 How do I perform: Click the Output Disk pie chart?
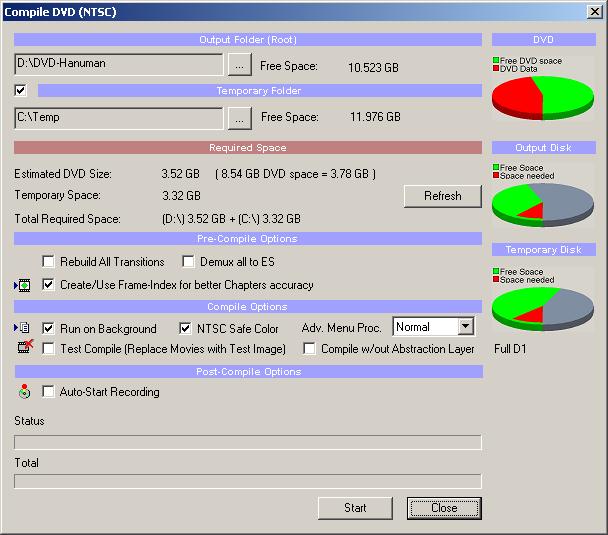click(543, 205)
